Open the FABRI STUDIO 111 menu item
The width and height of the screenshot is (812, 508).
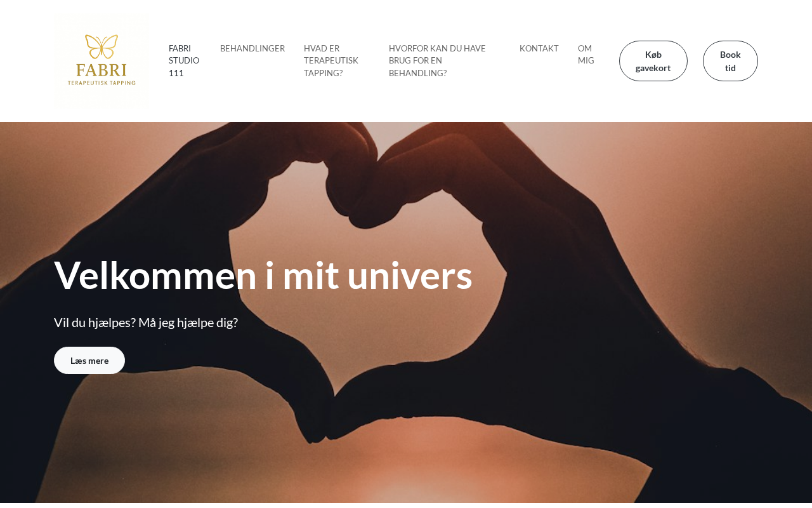[184, 61]
